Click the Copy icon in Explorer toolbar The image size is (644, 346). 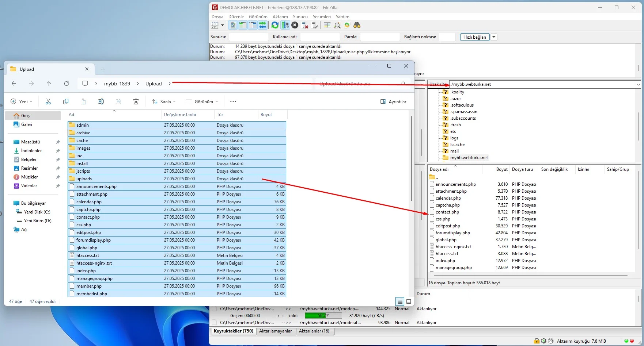point(66,101)
